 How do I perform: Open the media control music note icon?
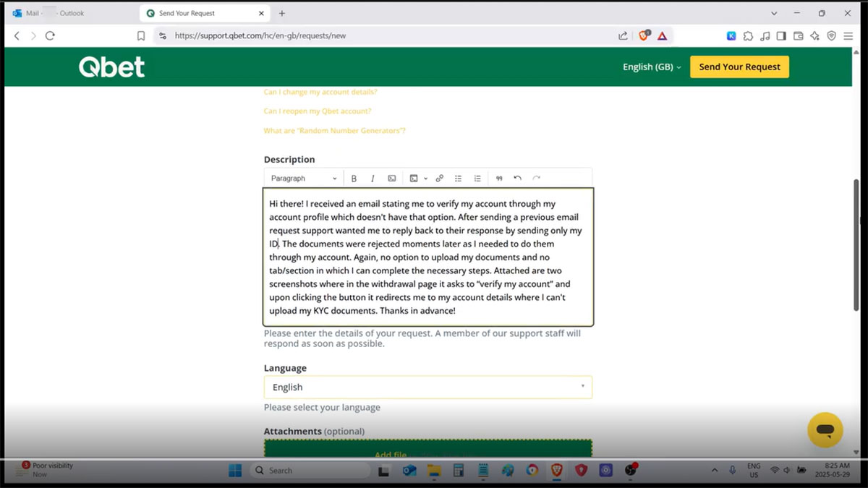[765, 35]
